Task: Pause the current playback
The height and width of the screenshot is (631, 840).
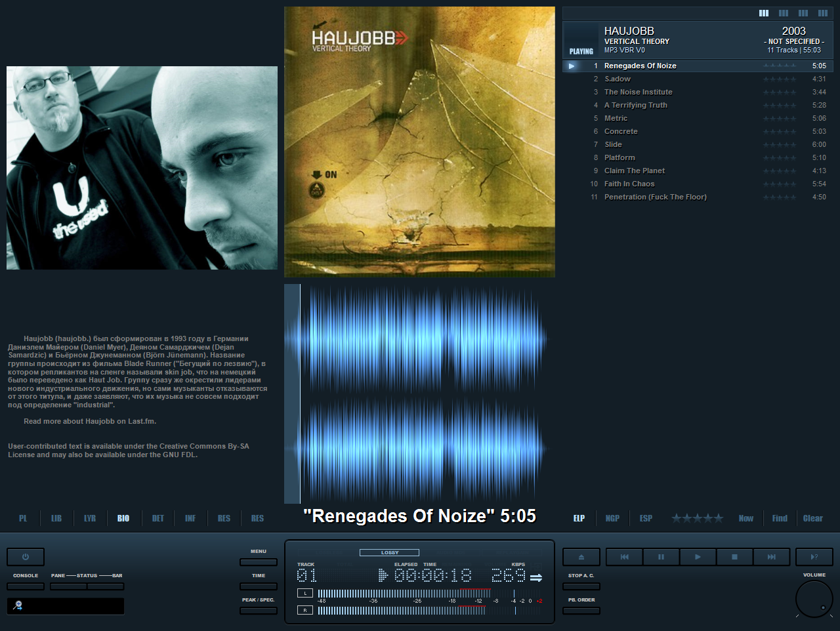Action: 661,557
